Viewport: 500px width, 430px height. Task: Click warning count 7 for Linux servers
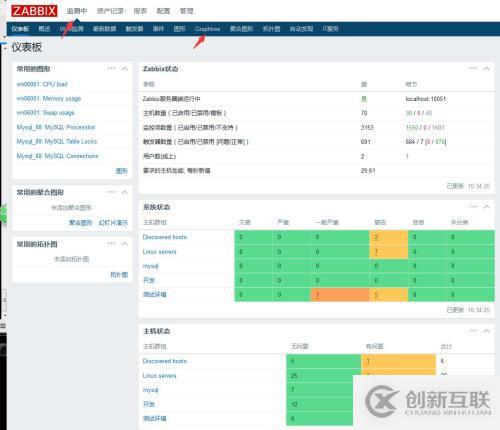pyautogui.click(x=376, y=252)
